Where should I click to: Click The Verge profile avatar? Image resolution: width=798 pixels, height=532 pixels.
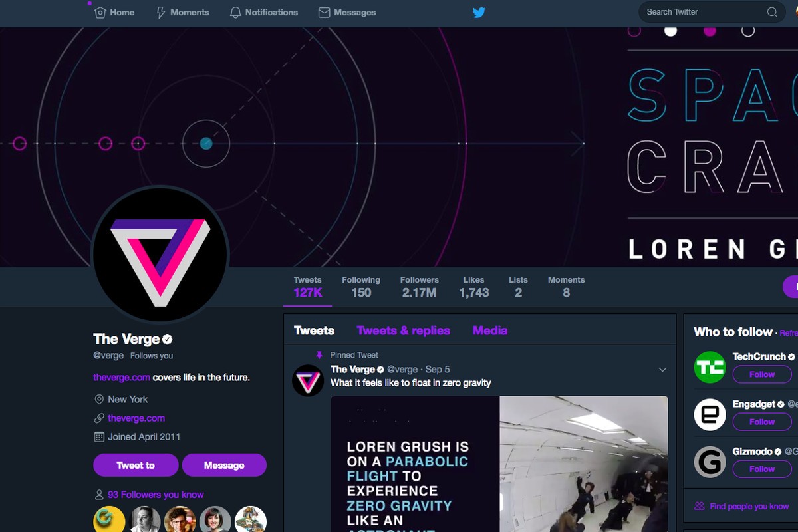click(x=160, y=255)
